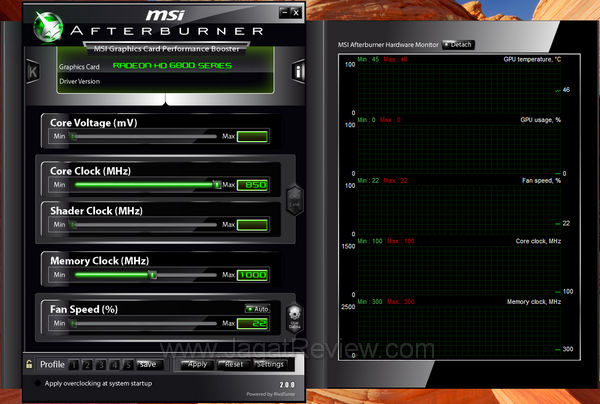Click the Core Clock value field 850
Image resolution: width=600 pixels, height=404 pixels.
point(253,185)
